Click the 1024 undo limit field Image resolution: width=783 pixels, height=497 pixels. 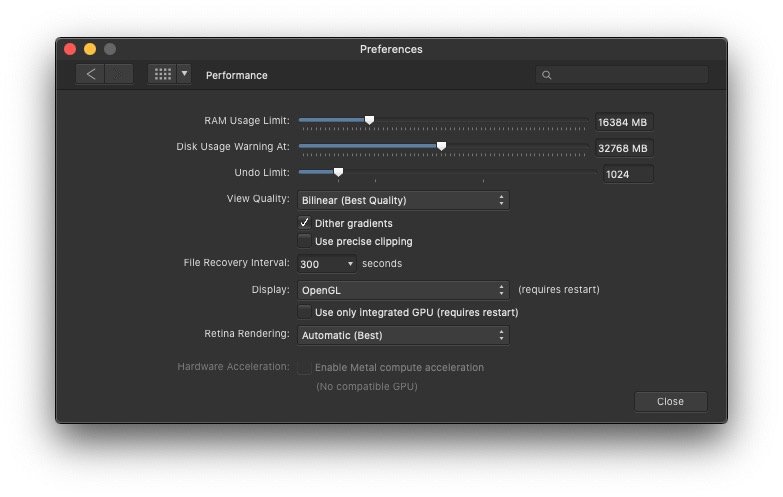[x=628, y=174]
